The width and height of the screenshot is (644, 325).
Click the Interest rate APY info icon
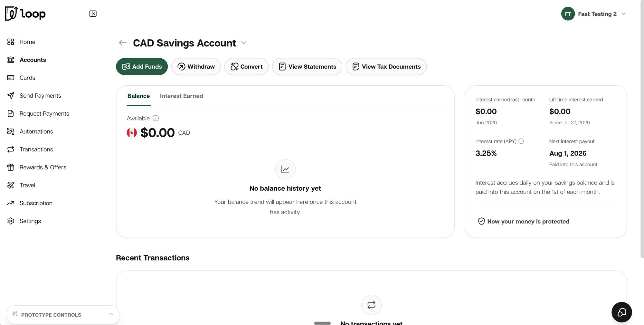pyautogui.click(x=521, y=141)
